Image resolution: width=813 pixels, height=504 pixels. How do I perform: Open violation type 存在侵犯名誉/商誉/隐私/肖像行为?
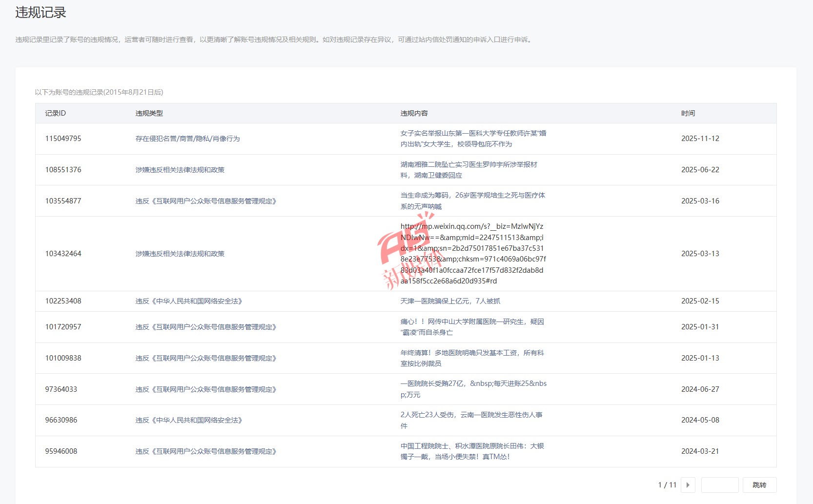click(x=187, y=139)
